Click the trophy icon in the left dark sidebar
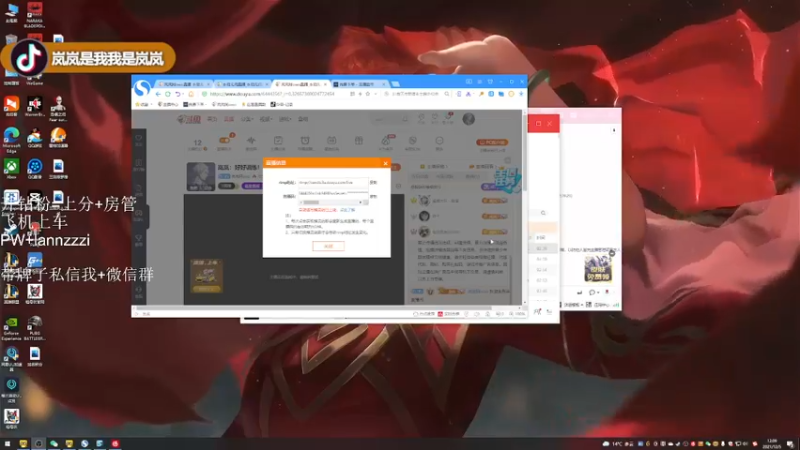 tap(139, 238)
